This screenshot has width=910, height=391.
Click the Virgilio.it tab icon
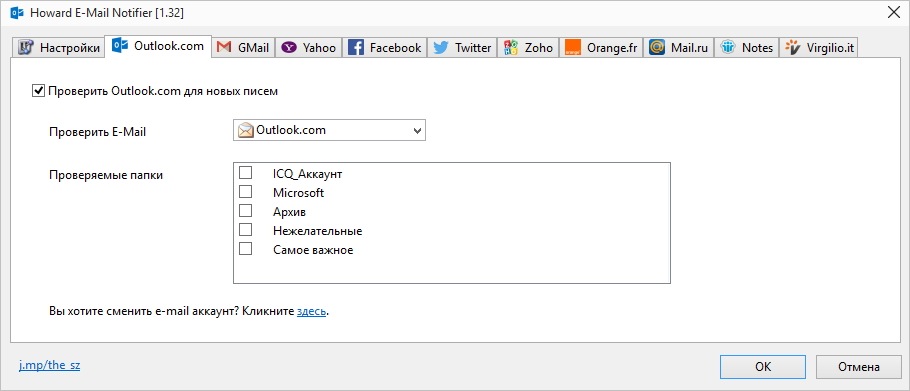tap(792, 48)
